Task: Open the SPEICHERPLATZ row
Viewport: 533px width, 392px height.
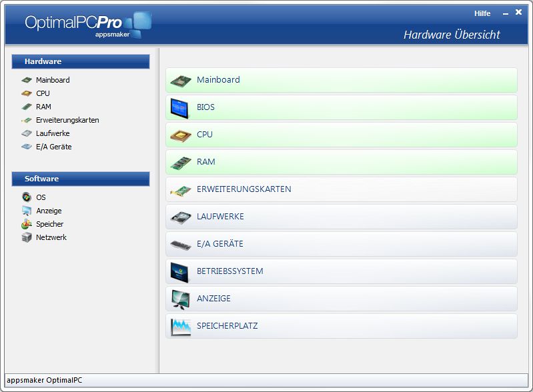Action: (x=342, y=326)
